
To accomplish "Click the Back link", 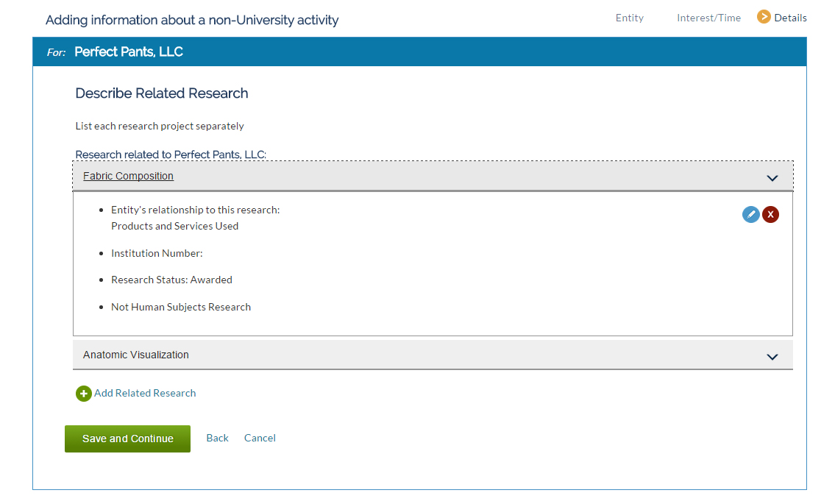I will (x=217, y=438).
